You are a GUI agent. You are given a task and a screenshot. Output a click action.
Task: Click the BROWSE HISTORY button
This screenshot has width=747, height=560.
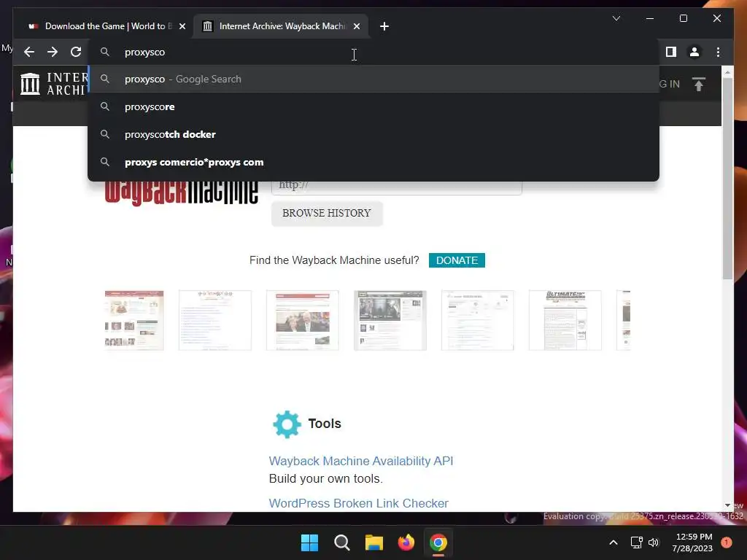tap(327, 213)
